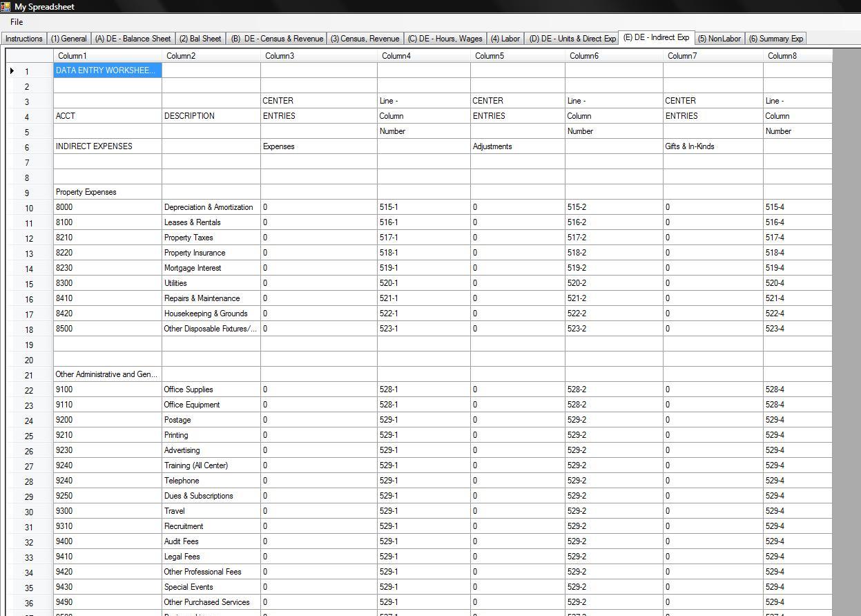Click the Utilities cell
Viewport: 861px width, 616px height.
[211, 283]
